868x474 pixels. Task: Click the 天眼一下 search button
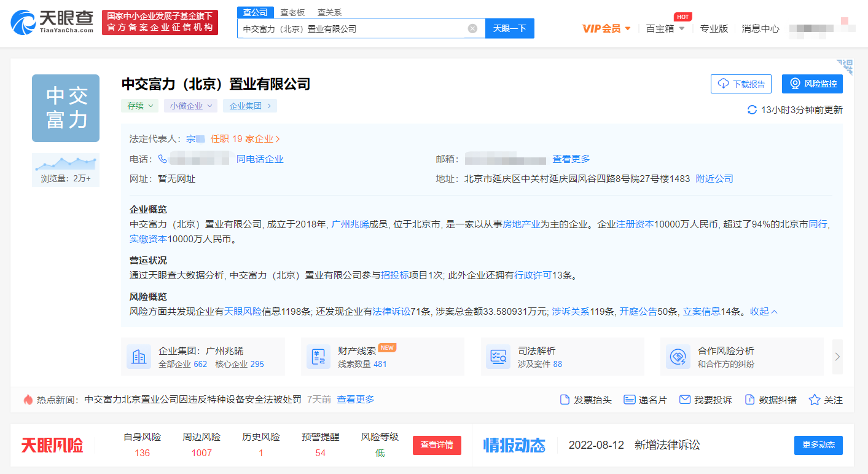pos(510,28)
